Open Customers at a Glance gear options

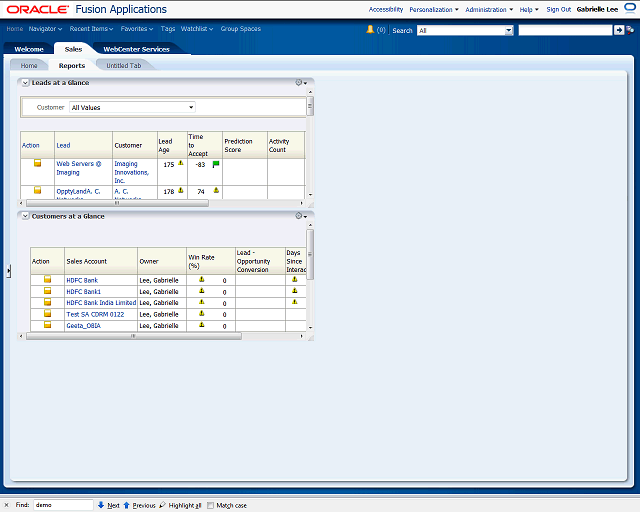(x=301, y=216)
